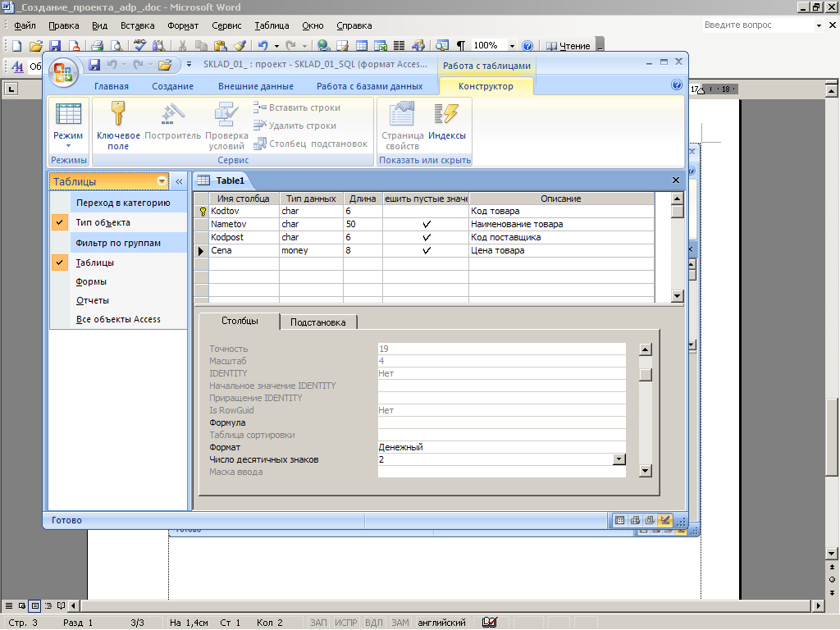Open the Введите вопрос help box dropdown arrow

coord(819,25)
